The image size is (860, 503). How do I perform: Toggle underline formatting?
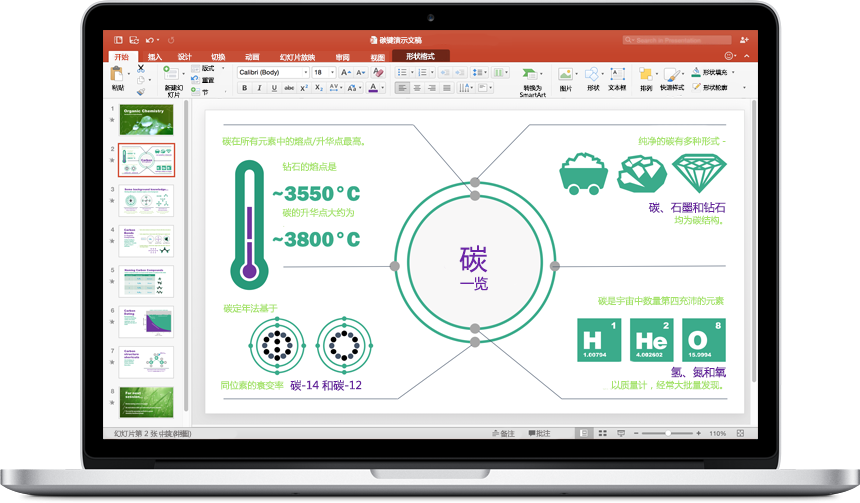[274, 88]
